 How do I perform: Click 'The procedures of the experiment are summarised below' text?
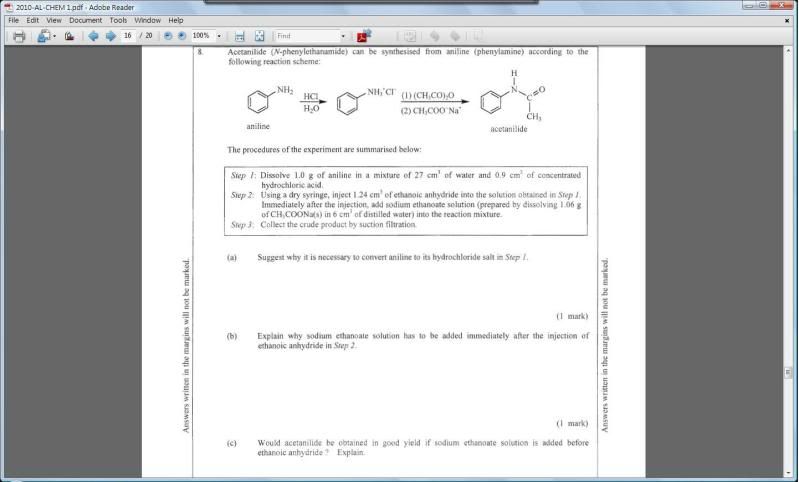[324, 149]
